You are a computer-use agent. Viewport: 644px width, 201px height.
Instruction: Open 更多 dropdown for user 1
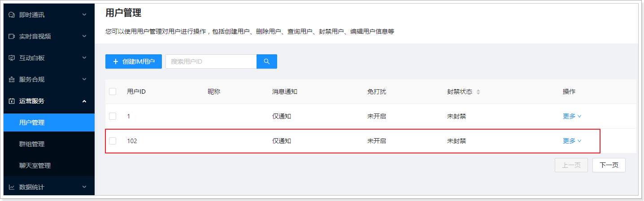pos(572,116)
